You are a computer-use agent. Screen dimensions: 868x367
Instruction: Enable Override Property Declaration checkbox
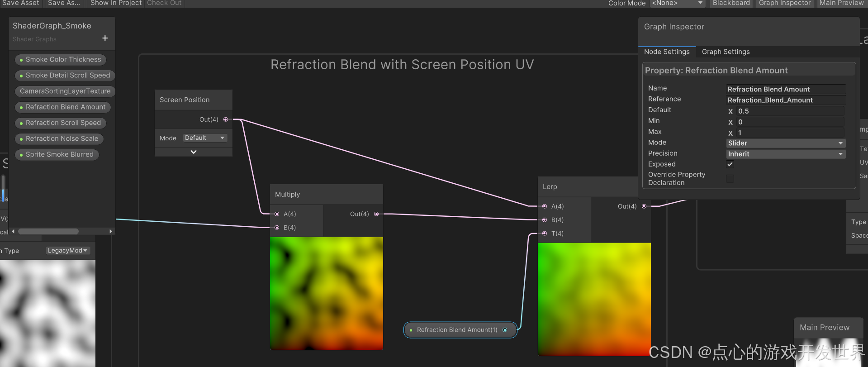tap(730, 178)
